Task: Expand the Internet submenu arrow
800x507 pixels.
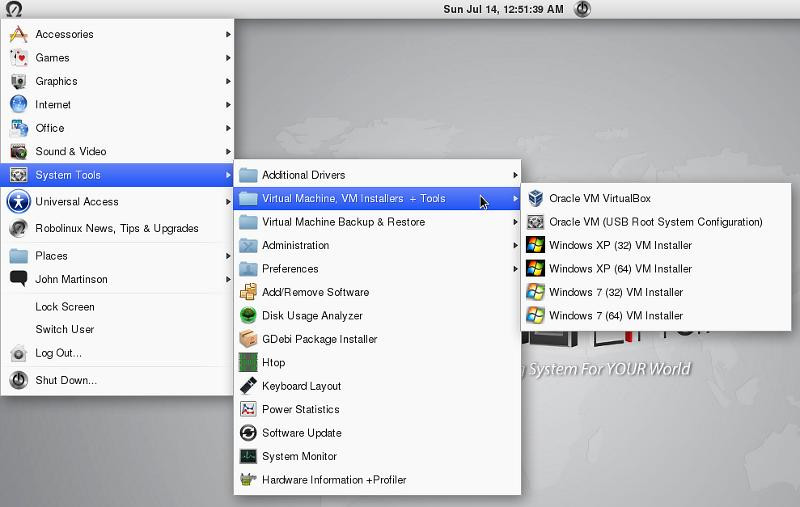Action: click(x=228, y=105)
